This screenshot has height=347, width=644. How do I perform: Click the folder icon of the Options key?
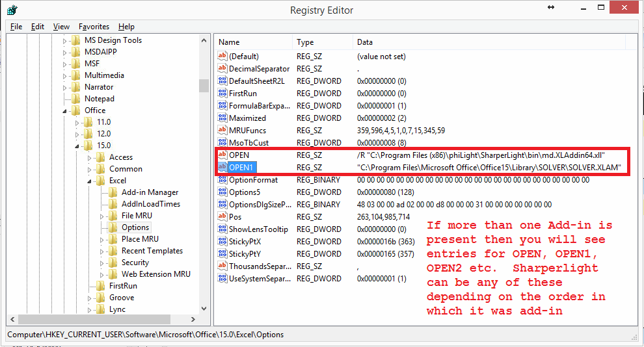[x=113, y=227]
